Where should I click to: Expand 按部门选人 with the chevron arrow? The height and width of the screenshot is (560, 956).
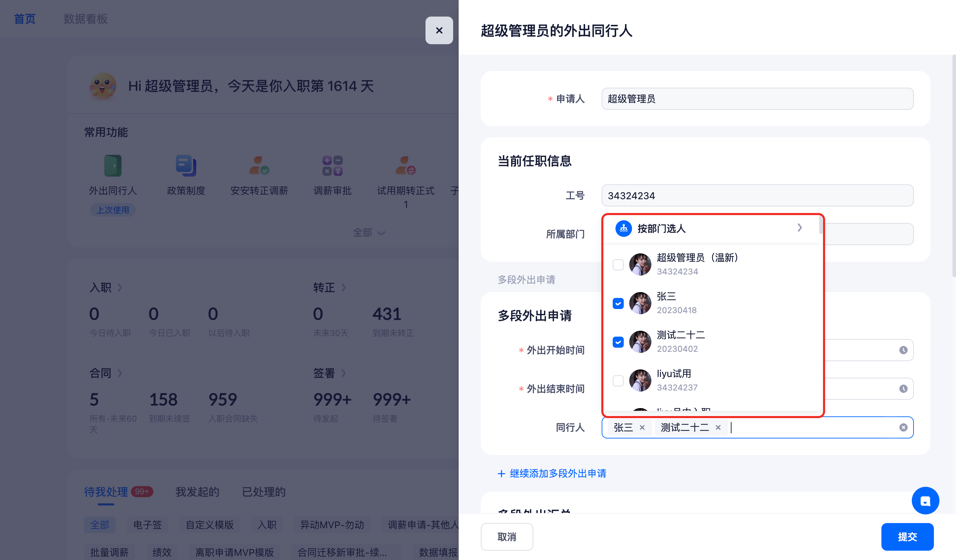(799, 228)
